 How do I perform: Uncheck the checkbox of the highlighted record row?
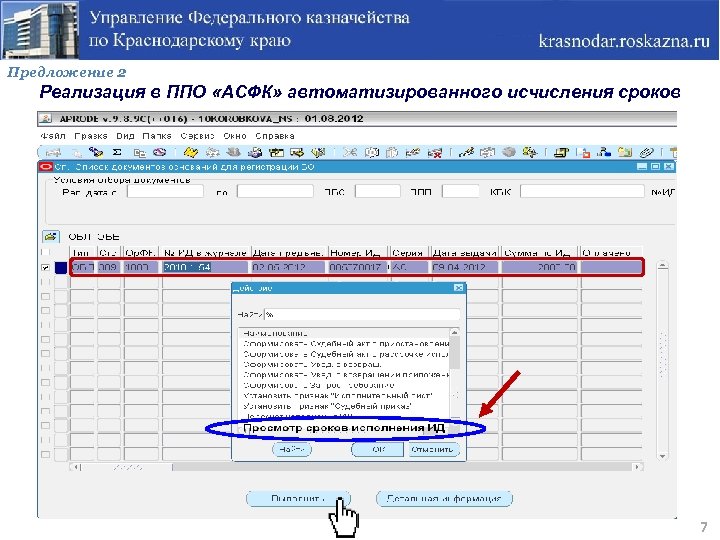pyautogui.click(x=45, y=267)
